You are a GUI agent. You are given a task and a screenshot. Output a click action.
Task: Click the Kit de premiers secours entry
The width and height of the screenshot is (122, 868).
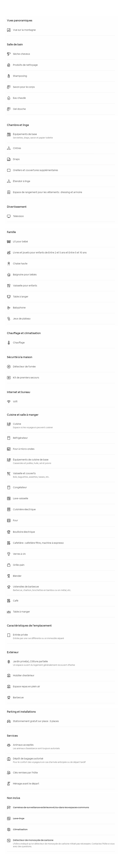tap(61, 378)
